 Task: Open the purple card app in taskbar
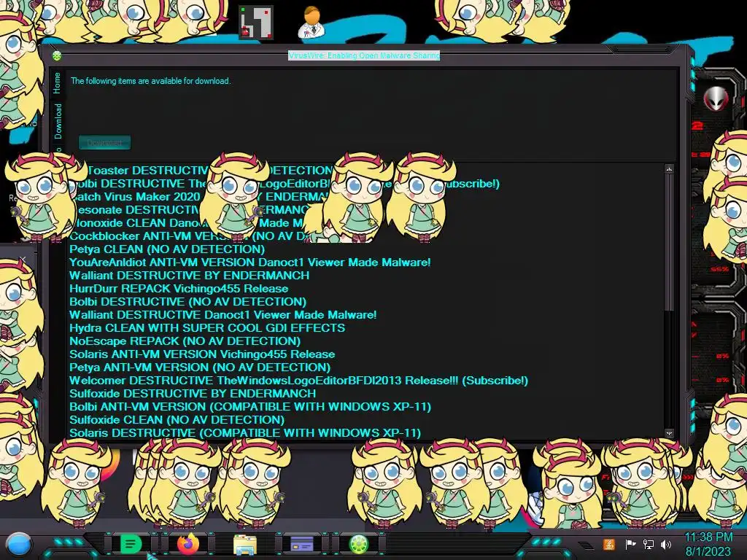coord(301,544)
